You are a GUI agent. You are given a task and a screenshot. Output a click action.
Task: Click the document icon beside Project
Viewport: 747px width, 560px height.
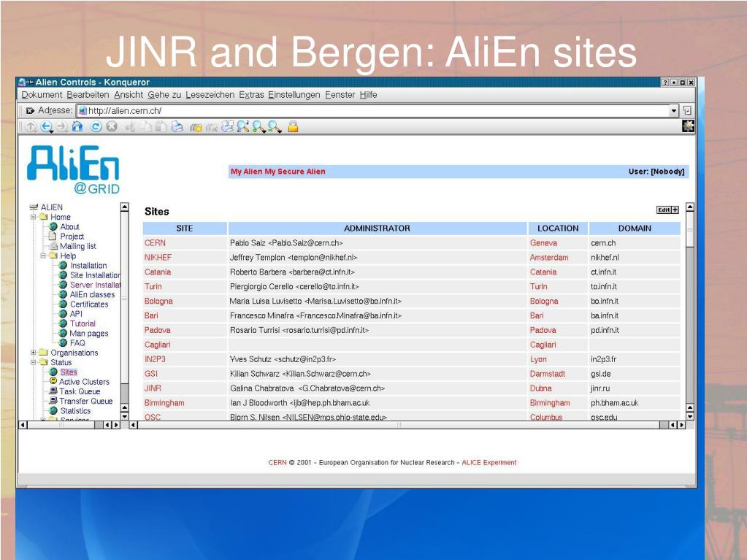pos(53,236)
